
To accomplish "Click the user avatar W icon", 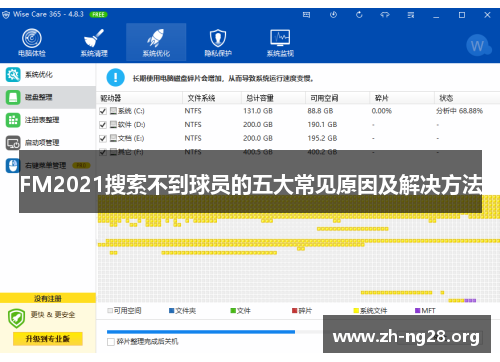I will pyautogui.click(x=478, y=45).
